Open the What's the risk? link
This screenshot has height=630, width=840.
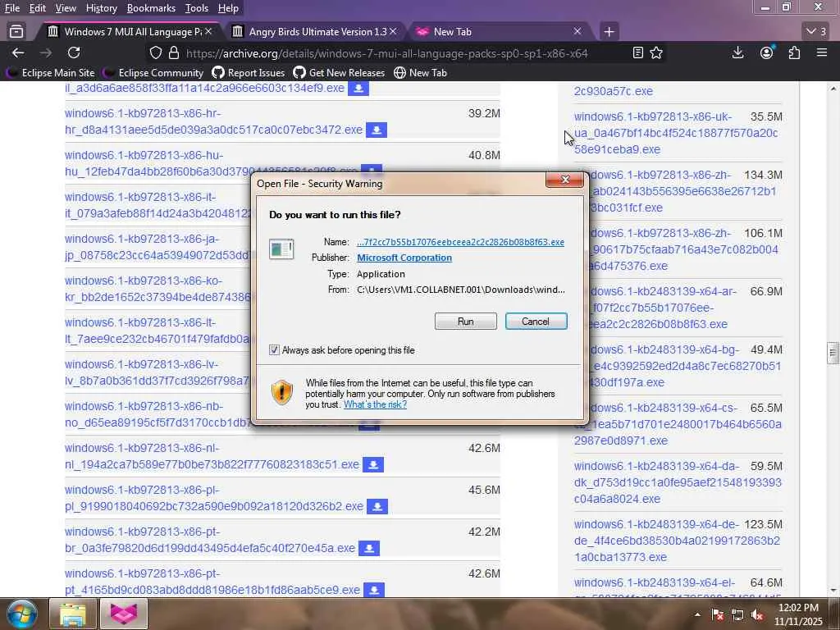[x=375, y=404]
